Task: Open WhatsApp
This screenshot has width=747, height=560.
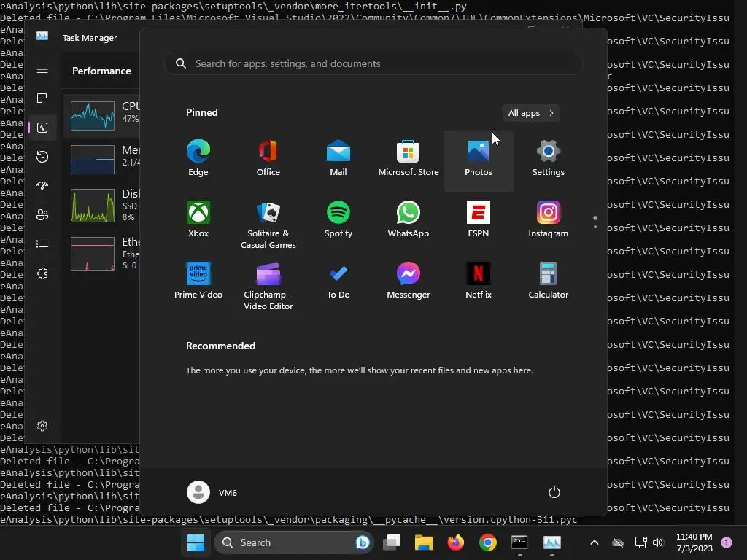Action: (409, 220)
